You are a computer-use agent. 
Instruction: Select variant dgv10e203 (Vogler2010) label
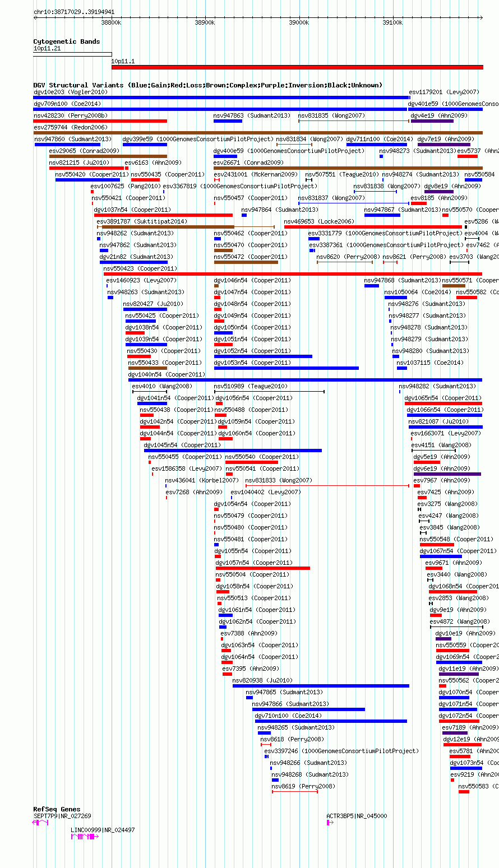70,92
